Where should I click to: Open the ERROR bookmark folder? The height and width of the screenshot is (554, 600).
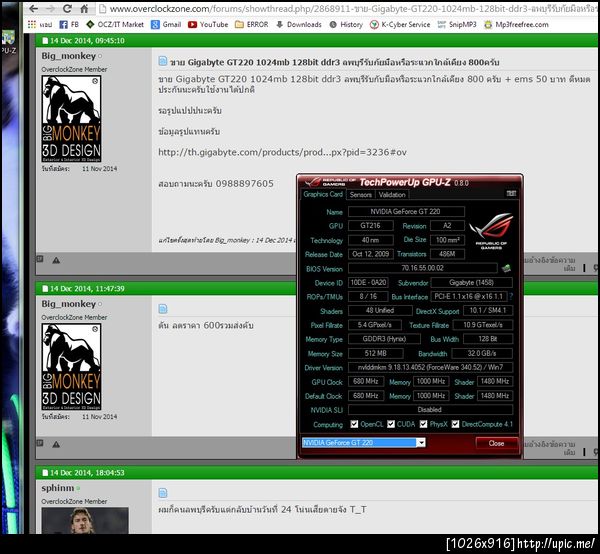click(251, 24)
